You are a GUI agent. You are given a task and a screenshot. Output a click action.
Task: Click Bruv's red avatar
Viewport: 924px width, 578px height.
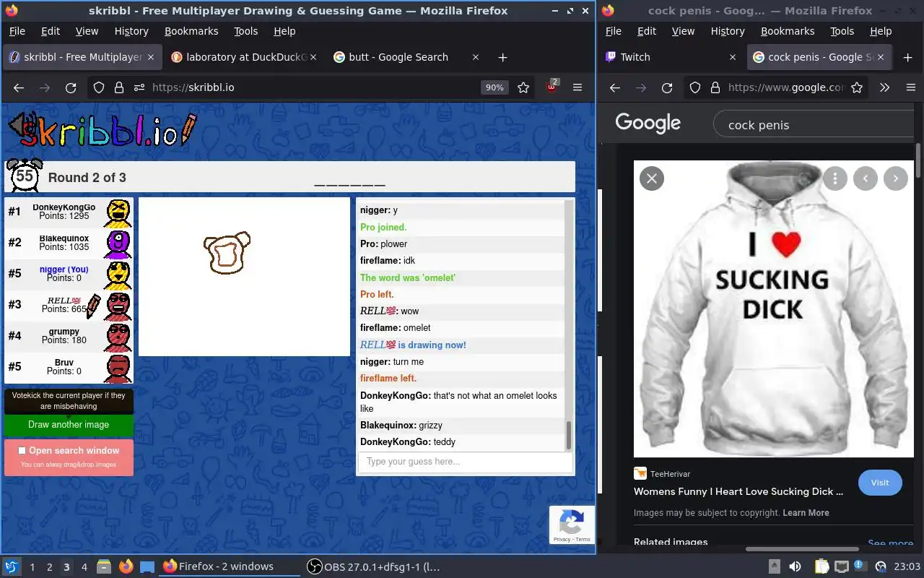coord(118,368)
